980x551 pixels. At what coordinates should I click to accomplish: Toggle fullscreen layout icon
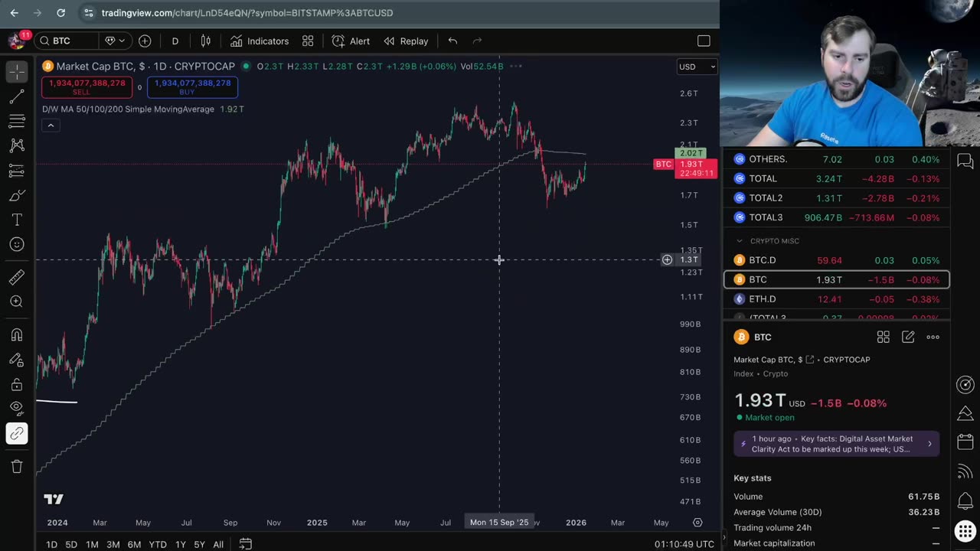point(704,41)
